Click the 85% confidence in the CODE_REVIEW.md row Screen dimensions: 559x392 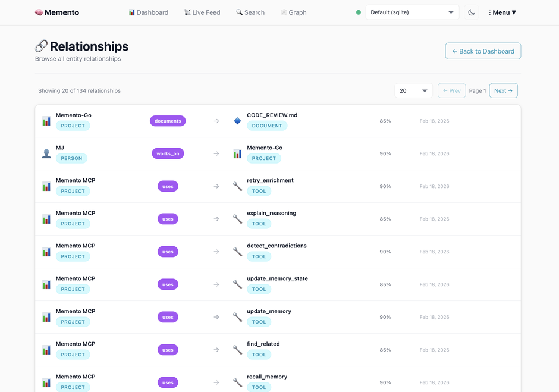pyautogui.click(x=385, y=121)
